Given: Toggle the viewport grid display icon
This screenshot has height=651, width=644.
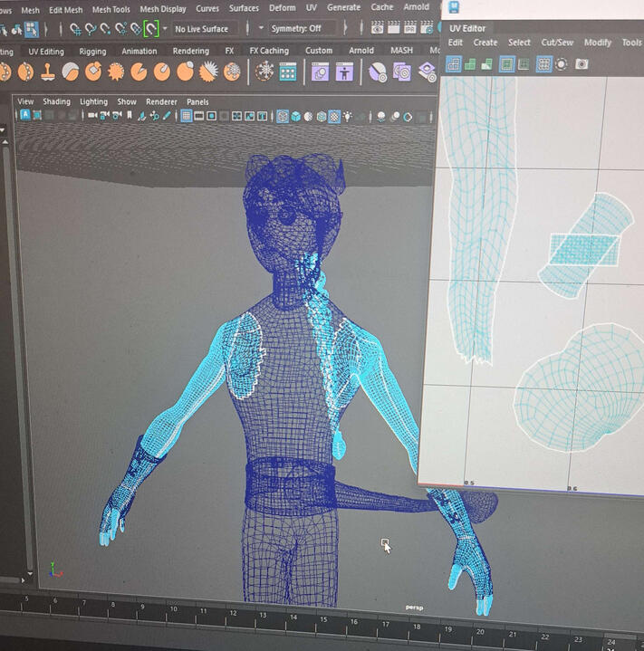Looking at the screenshot, I should pos(187,116).
